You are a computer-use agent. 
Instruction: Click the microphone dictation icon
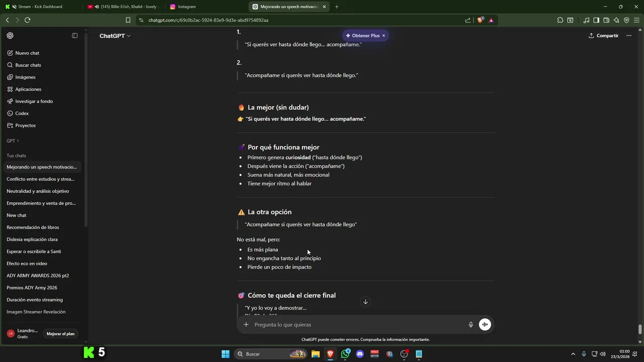471,325
